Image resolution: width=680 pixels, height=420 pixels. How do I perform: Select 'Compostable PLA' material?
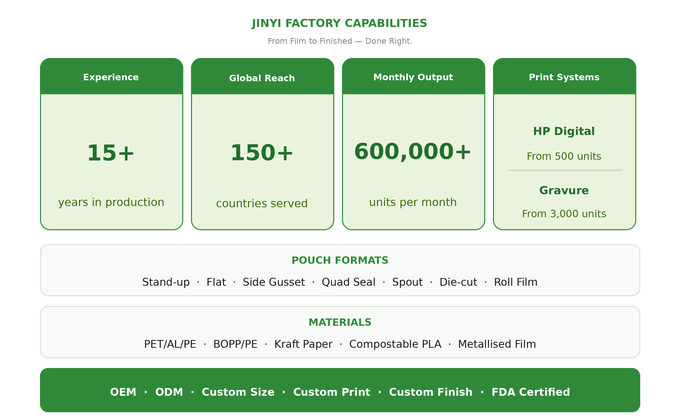pos(395,344)
